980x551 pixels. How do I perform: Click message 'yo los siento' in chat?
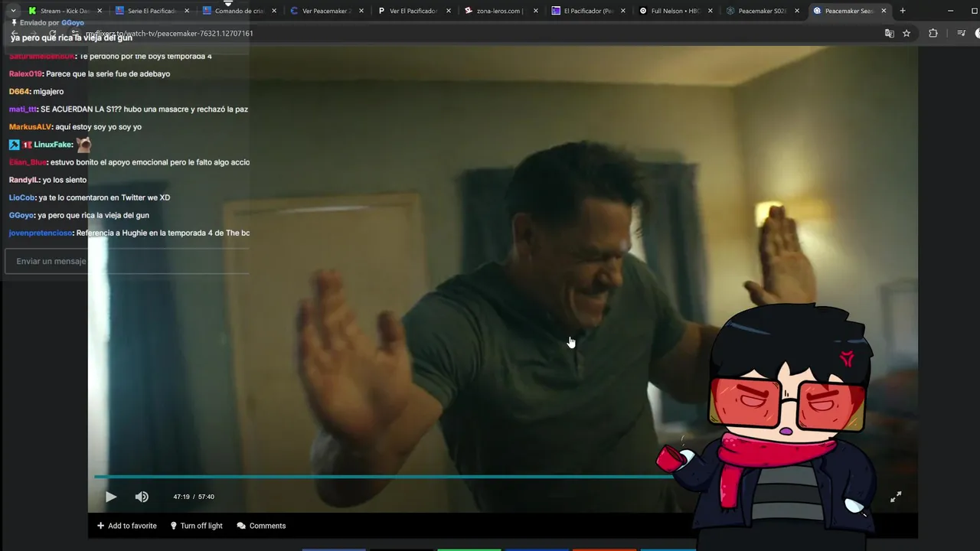(x=64, y=180)
